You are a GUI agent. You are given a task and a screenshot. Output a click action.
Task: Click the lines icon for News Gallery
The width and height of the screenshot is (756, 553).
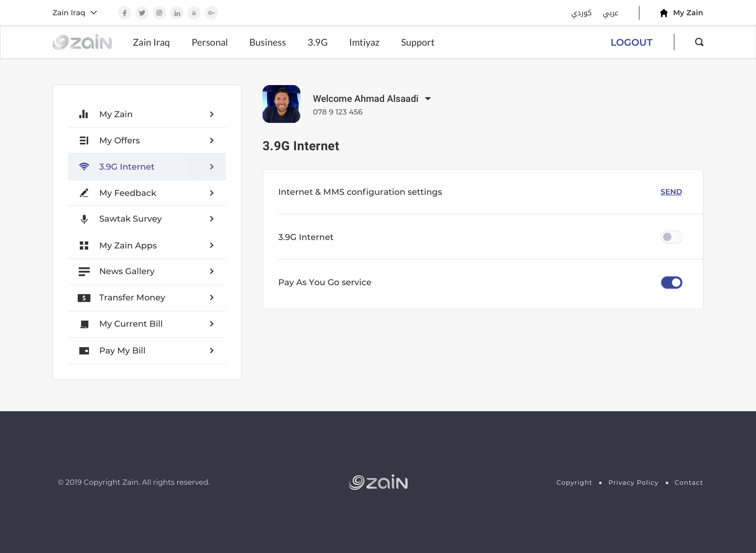[84, 272]
